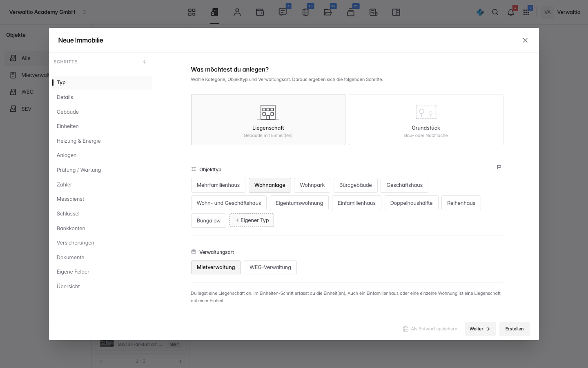Close the Neue Immobilie dialog
Image resolution: width=588 pixels, height=368 pixels.
[x=525, y=40]
